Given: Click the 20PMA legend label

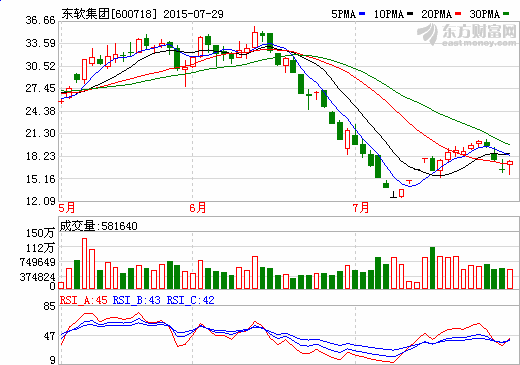Looking at the screenshot, I should pos(436,14).
